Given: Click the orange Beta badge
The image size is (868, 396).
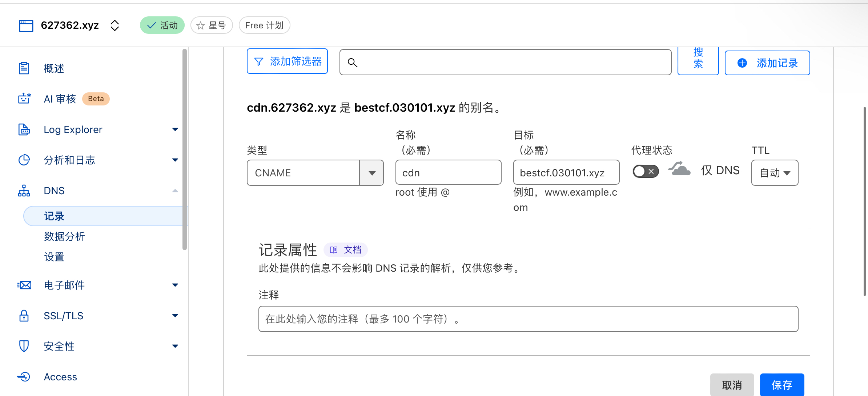Looking at the screenshot, I should 96,99.
